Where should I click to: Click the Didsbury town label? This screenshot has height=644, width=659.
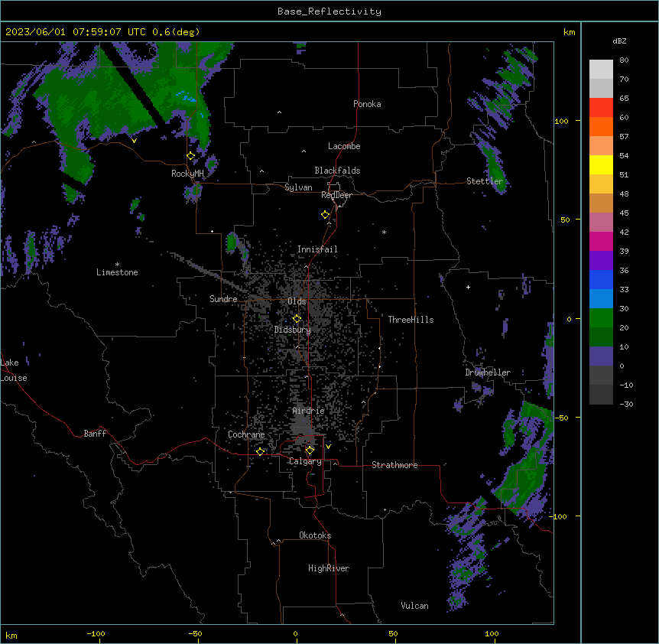[293, 330]
